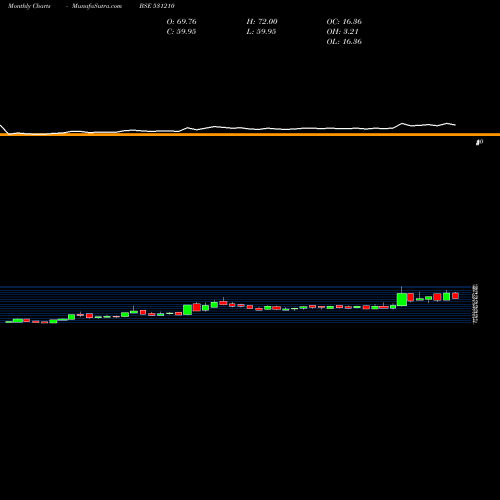Click the 'OC: 16.36' value

[x=344, y=22]
